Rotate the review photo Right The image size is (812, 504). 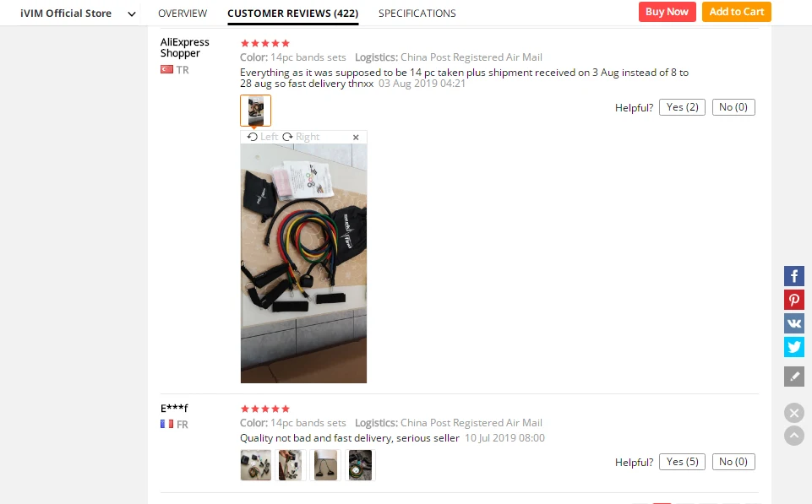coord(301,137)
